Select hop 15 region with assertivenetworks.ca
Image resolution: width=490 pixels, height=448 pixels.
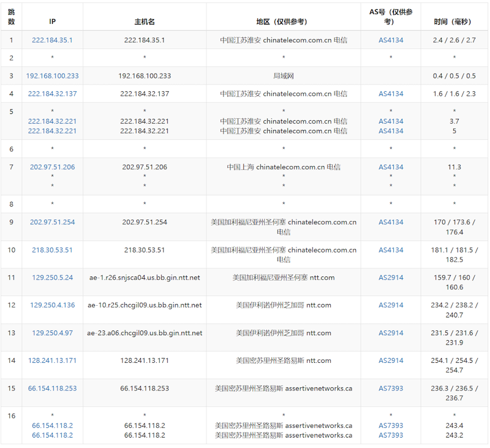(x=284, y=389)
